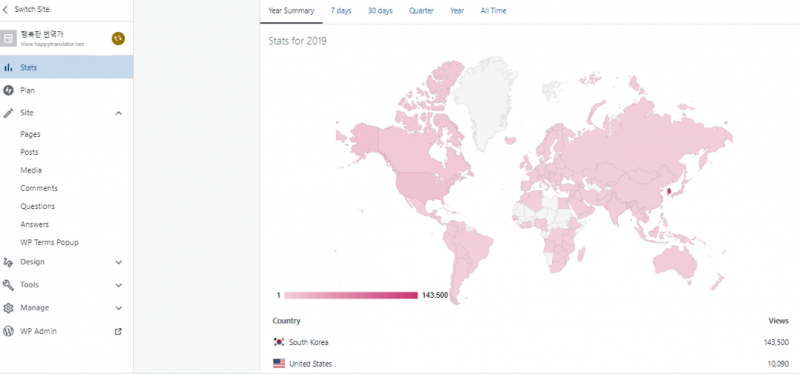This screenshot has height=374, width=800.
Task: Open the All Time tab
Action: tap(493, 11)
